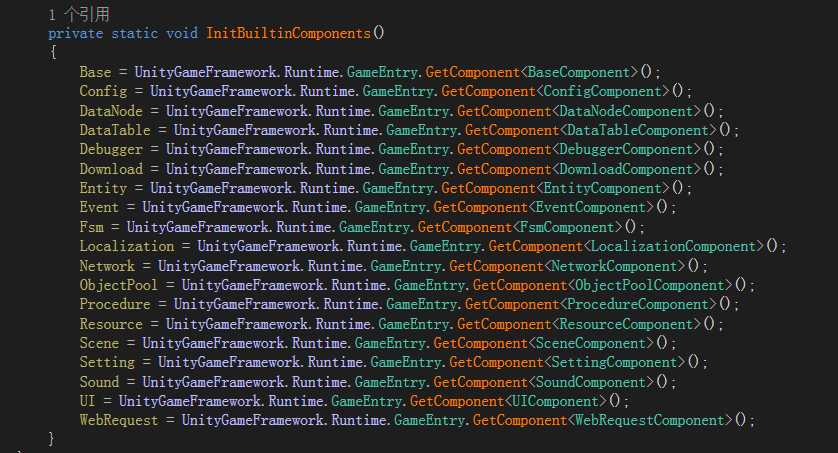Click the private keyword
Image resolution: width=838 pixels, height=453 pixels.
click(x=75, y=33)
